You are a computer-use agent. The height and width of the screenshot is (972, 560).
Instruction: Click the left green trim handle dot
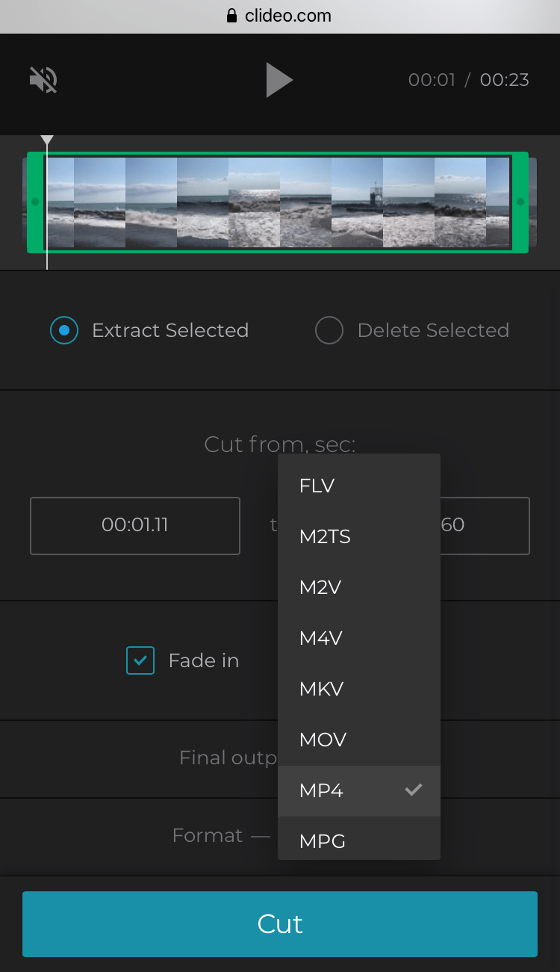point(34,201)
